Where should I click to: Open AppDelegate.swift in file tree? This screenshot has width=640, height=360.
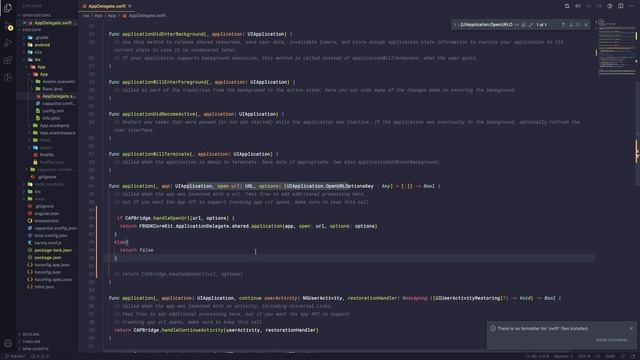(58, 96)
